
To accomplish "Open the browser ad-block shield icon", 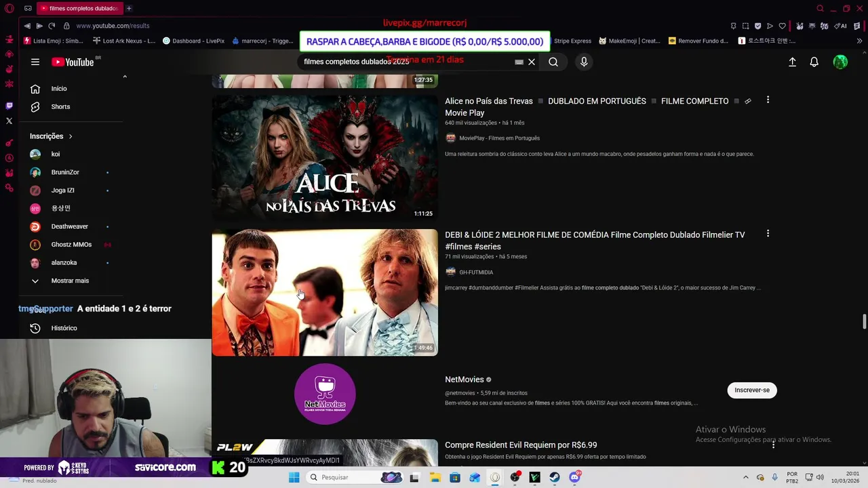I will coord(757,26).
